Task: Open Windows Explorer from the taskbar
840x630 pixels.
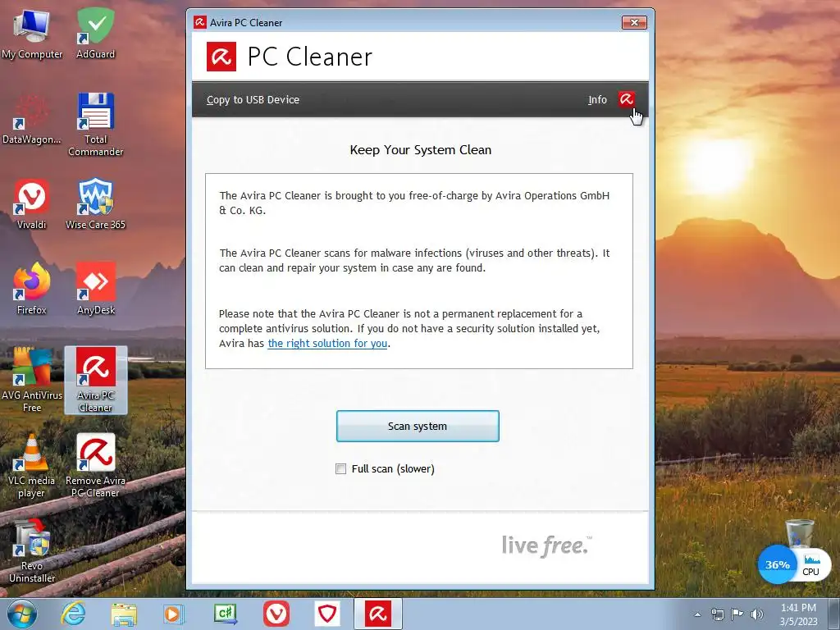Action: [124, 614]
